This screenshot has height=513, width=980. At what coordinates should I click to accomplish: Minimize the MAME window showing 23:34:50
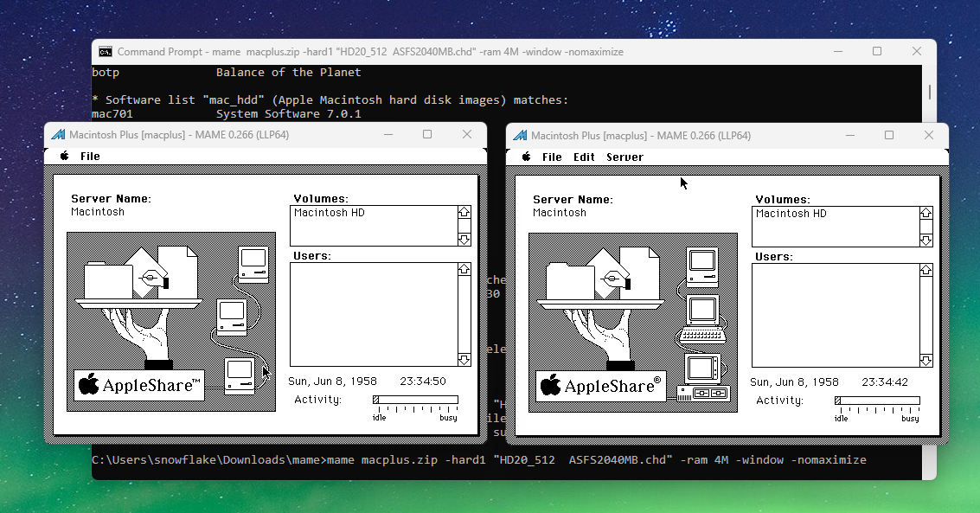click(388, 134)
